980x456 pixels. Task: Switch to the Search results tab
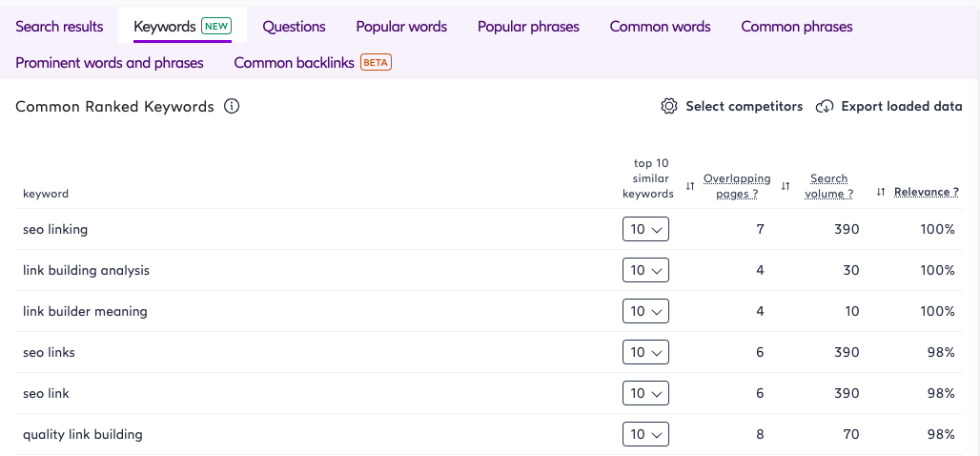[x=59, y=27]
